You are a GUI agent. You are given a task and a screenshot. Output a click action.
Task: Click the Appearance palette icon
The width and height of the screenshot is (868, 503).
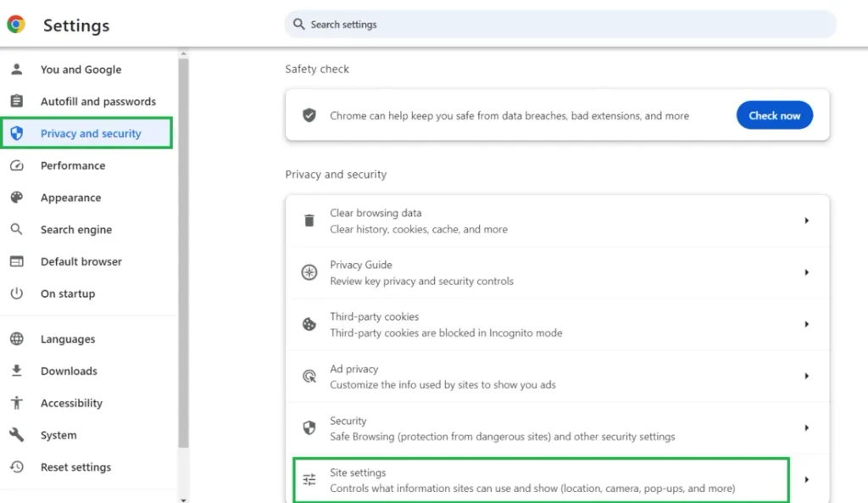click(x=17, y=197)
